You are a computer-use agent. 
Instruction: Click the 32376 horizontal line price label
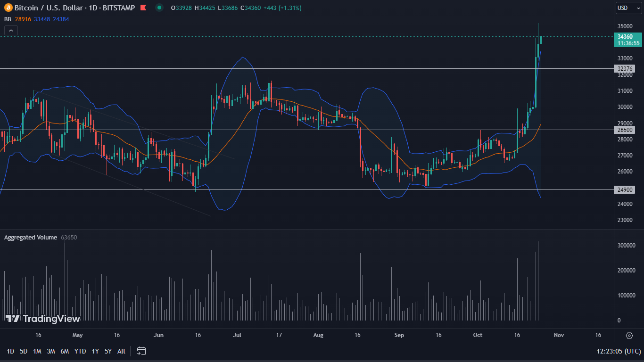625,69
